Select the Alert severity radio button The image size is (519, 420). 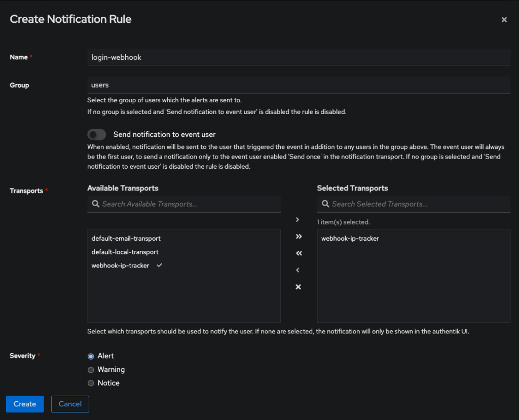tap(91, 356)
